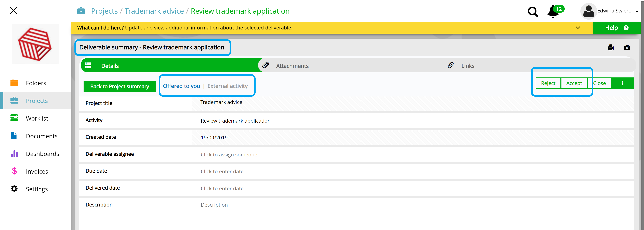The image size is (644, 230).
Task: Select the Worklist sidebar icon
Action: (x=14, y=118)
